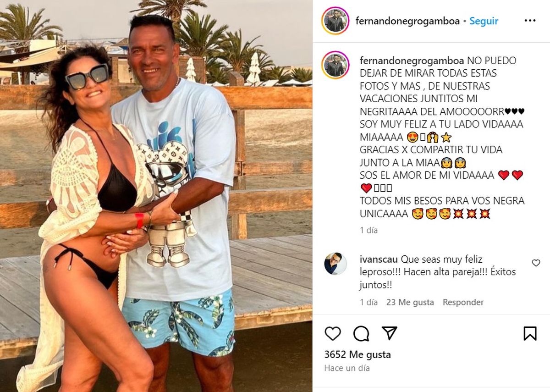Open caption fernandonegrogamboa username link
Viewport: 550px width, 392px height.
pyautogui.click(x=412, y=61)
